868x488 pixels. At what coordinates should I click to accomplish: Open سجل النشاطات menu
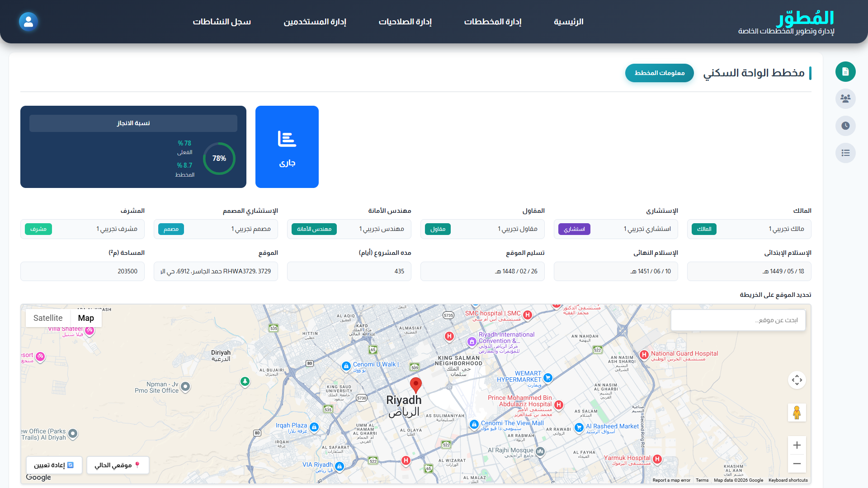point(222,22)
